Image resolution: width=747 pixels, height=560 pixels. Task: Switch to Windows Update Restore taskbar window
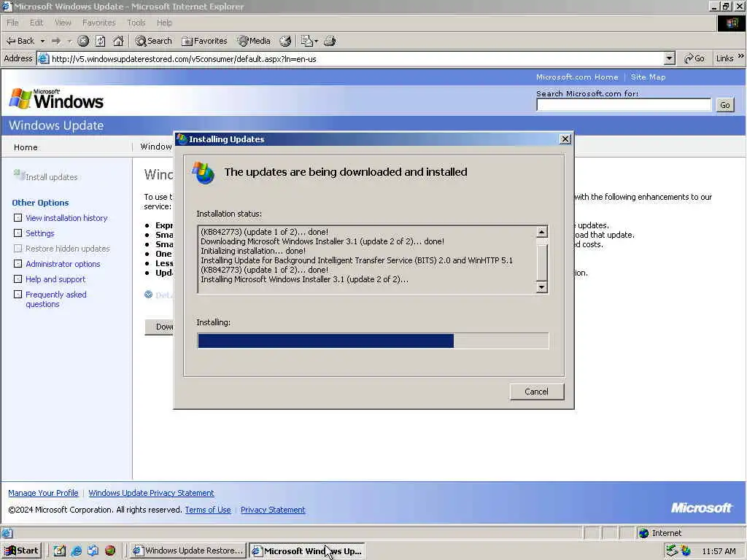tap(187, 551)
